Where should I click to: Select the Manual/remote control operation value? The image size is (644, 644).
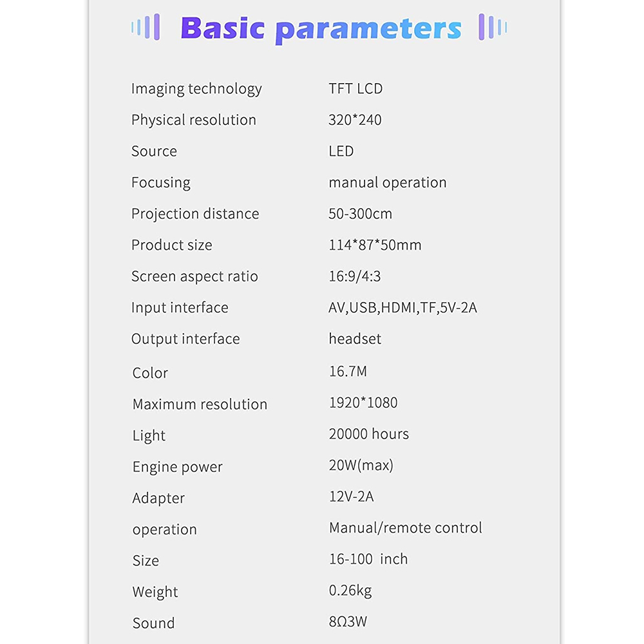click(405, 528)
